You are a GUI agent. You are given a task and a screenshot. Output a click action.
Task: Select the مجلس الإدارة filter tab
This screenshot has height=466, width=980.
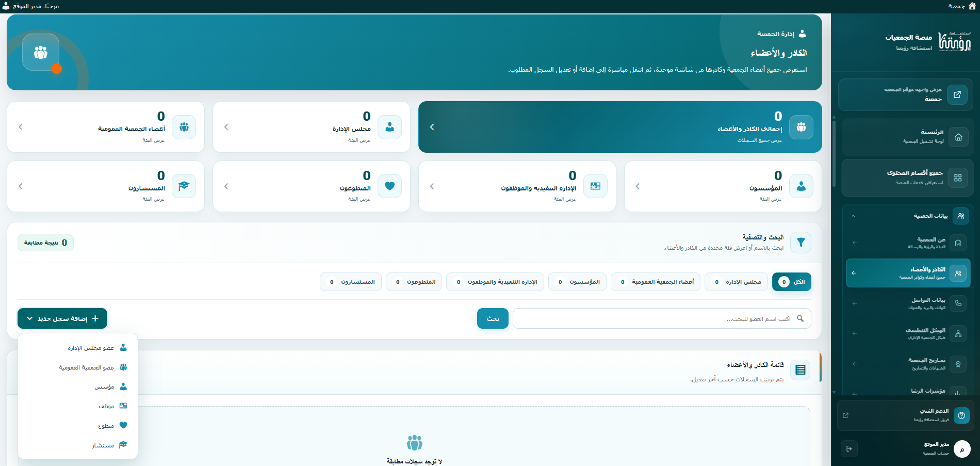pyautogui.click(x=736, y=282)
